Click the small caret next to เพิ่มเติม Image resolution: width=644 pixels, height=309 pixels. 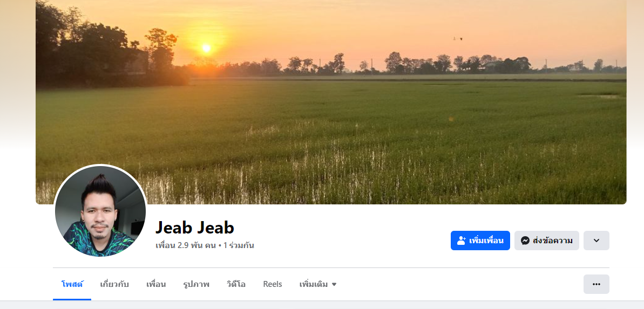pos(334,284)
